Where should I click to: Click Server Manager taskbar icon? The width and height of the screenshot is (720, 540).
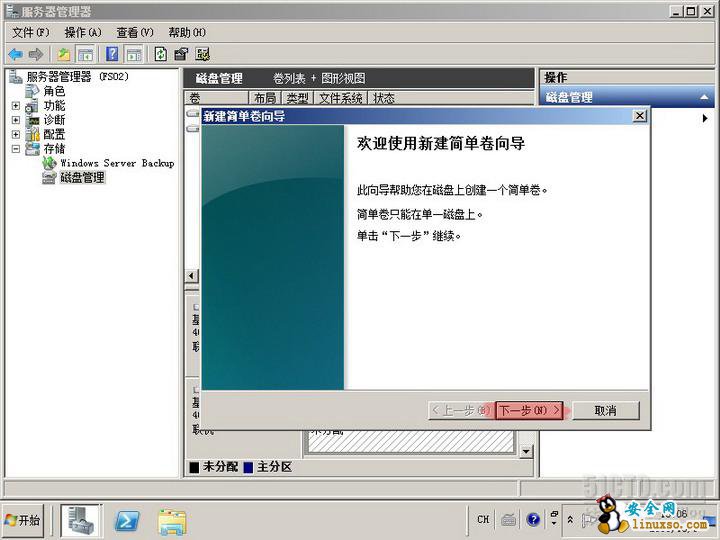click(82, 520)
